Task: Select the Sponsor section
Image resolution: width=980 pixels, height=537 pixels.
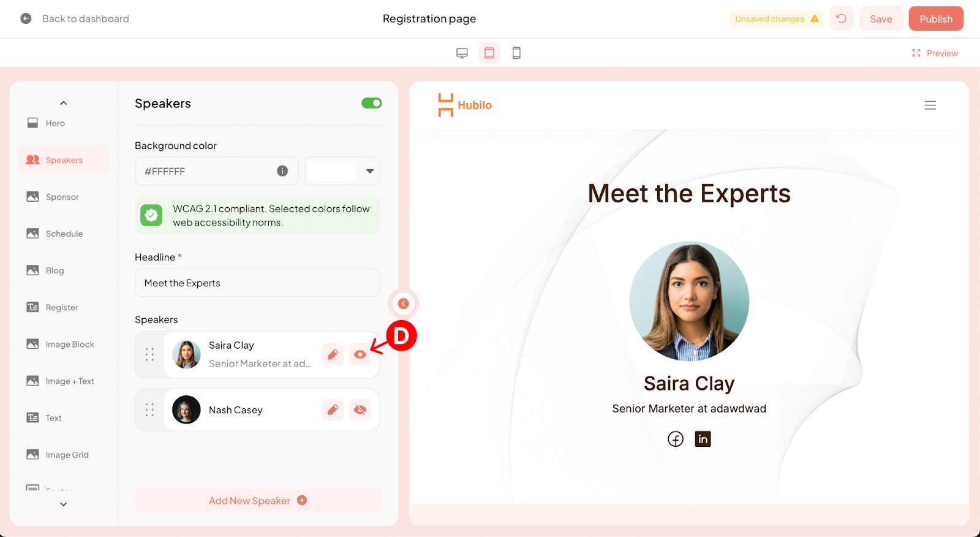Action: [x=63, y=197]
